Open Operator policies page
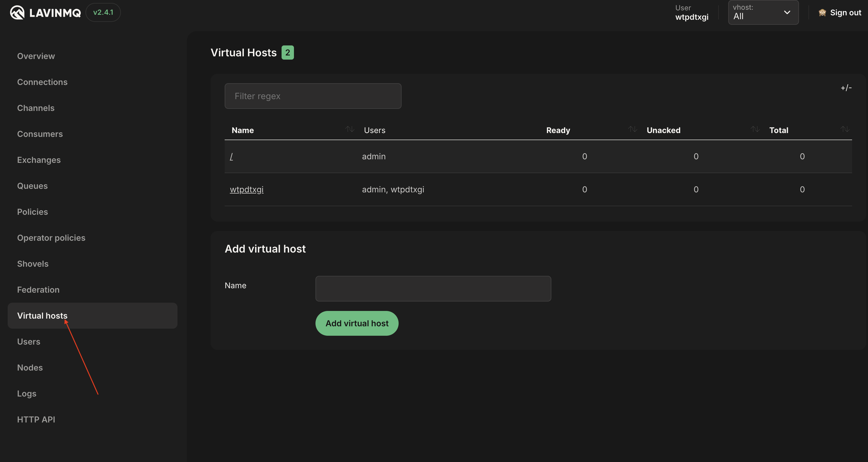Image resolution: width=868 pixels, height=462 pixels. coord(51,238)
